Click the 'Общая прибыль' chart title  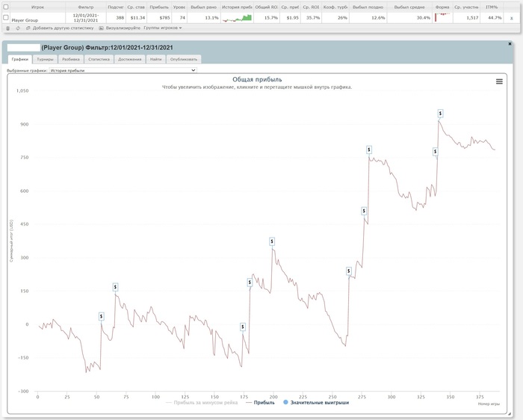[x=257, y=79]
